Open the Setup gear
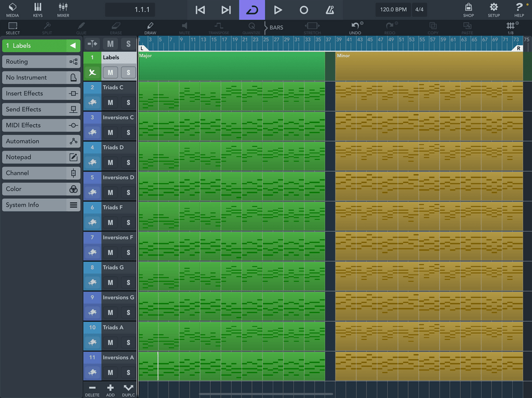 pyautogui.click(x=494, y=10)
